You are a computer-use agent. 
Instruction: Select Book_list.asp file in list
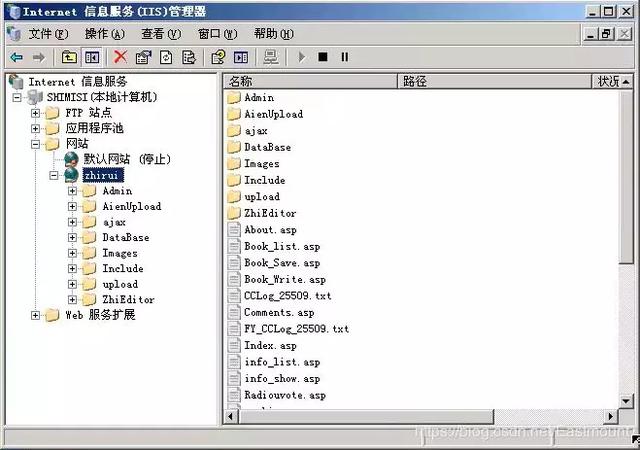[x=282, y=247]
